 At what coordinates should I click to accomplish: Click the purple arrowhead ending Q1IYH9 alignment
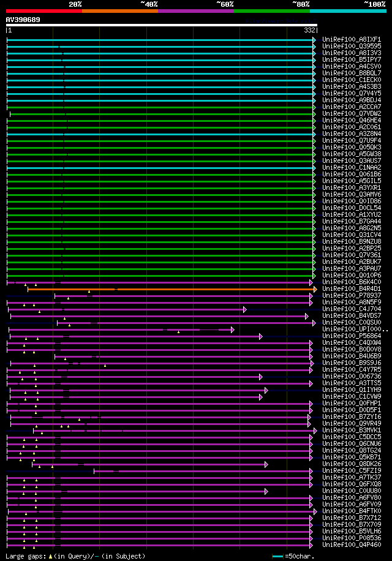(266, 390)
